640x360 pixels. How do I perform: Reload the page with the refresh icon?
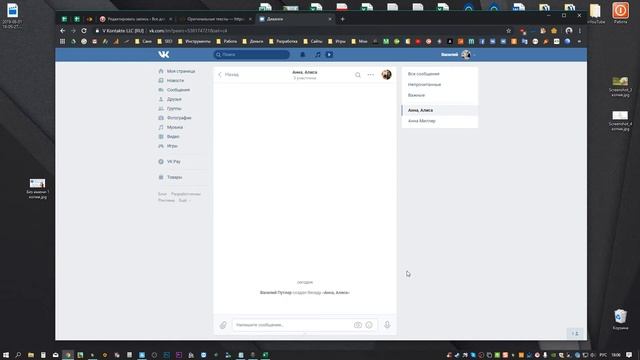[x=84, y=31]
